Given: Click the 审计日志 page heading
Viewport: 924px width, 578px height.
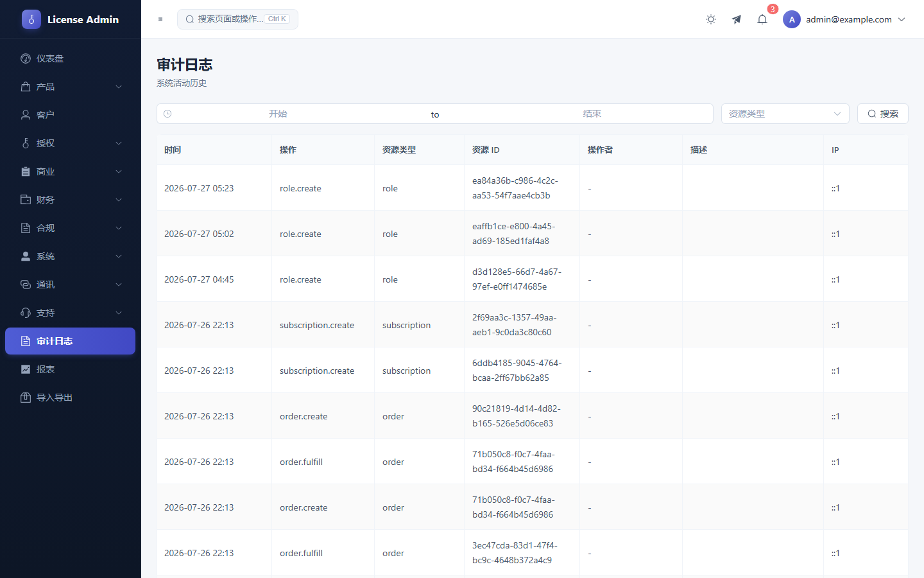Looking at the screenshot, I should point(185,65).
